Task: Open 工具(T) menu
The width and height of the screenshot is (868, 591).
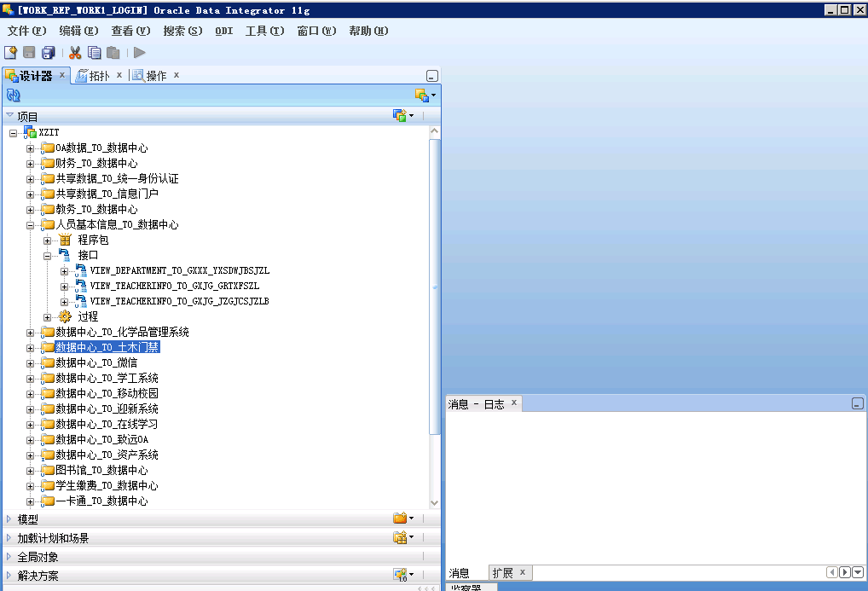Action: [264, 31]
